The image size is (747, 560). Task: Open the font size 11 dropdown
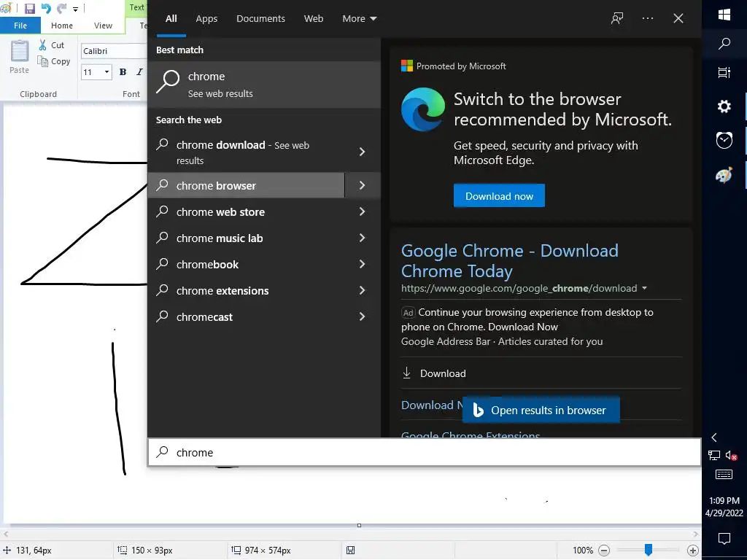[107, 72]
